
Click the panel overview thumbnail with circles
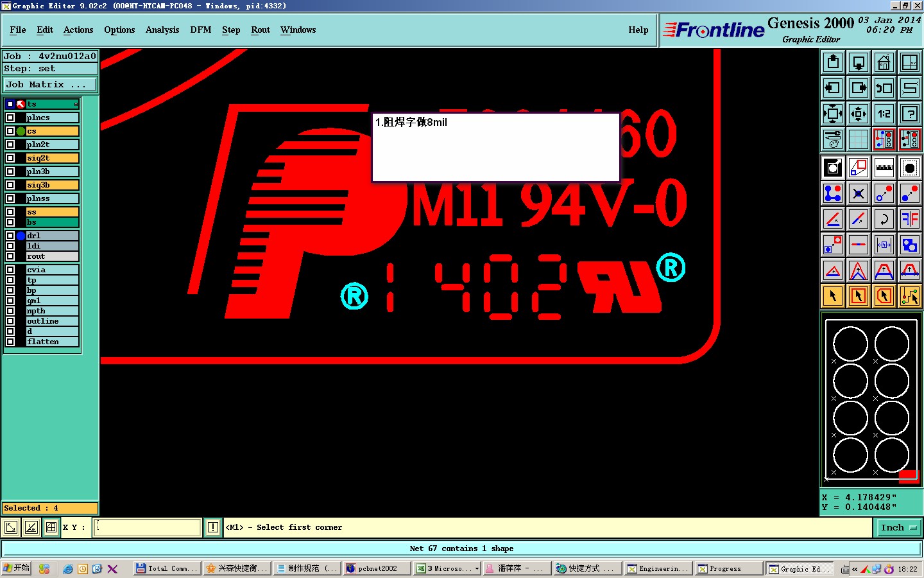tap(871, 399)
